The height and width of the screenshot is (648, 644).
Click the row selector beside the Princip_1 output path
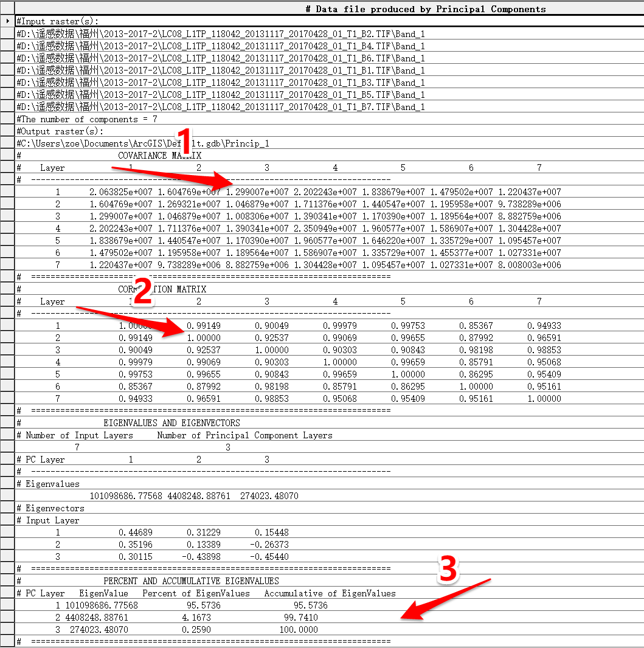pos(7,143)
